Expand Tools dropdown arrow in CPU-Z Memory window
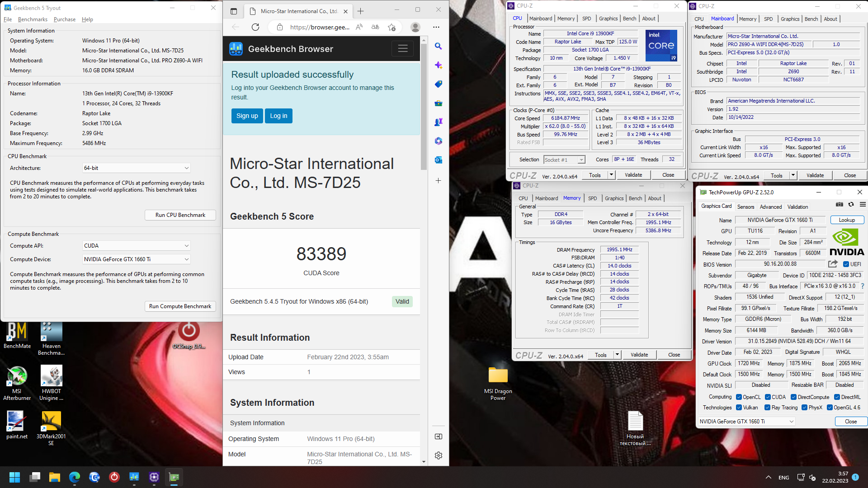 pos(617,355)
